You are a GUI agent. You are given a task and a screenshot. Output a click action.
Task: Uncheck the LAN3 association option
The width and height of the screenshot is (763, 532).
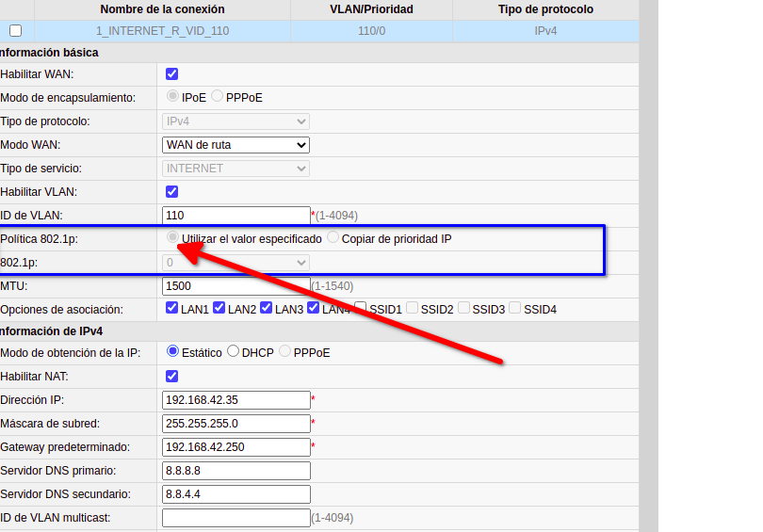click(266, 308)
